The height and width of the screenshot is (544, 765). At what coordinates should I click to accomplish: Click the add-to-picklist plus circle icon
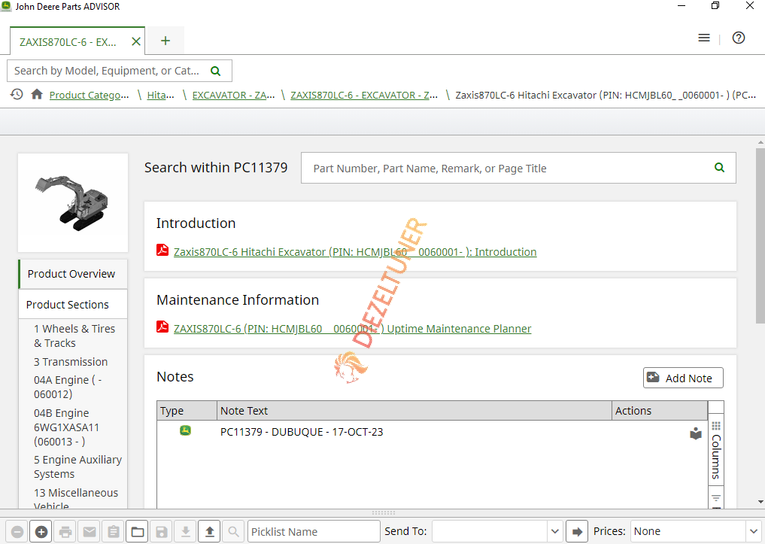click(41, 531)
